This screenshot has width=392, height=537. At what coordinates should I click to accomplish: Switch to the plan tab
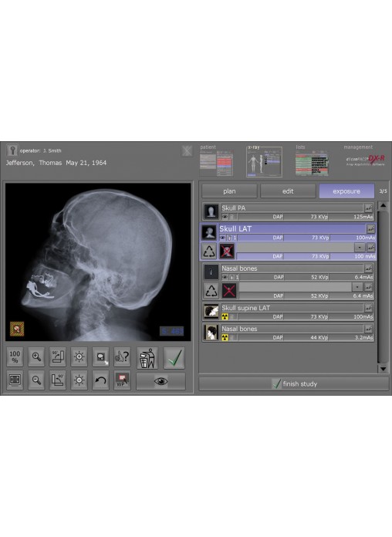point(229,191)
